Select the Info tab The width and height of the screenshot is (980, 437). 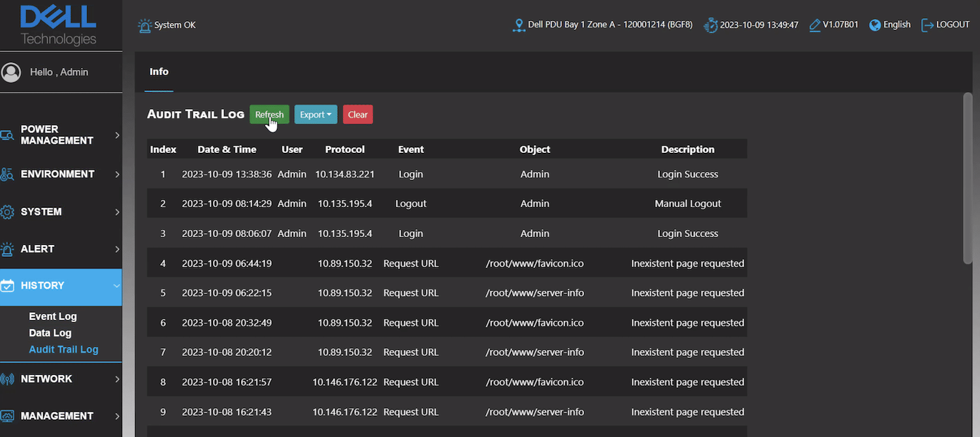coord(159,72)
